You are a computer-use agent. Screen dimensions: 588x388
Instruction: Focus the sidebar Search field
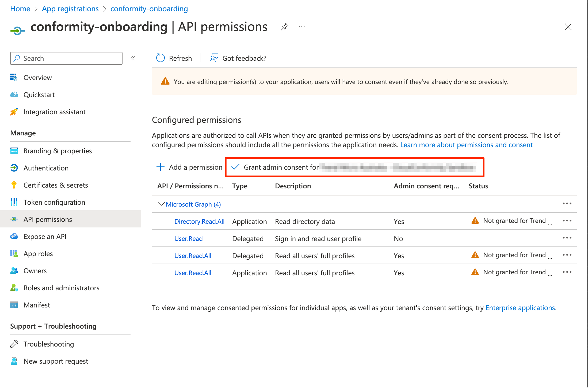66,58
